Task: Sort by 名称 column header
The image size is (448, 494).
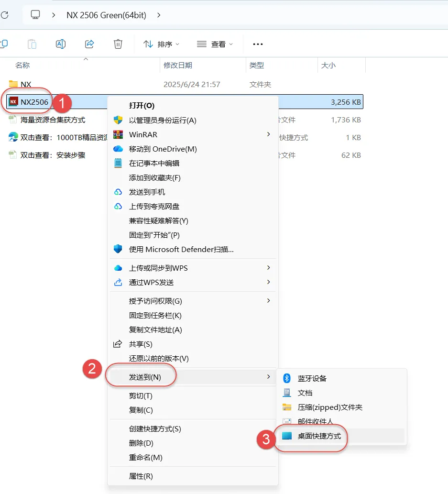Action: 22,65
